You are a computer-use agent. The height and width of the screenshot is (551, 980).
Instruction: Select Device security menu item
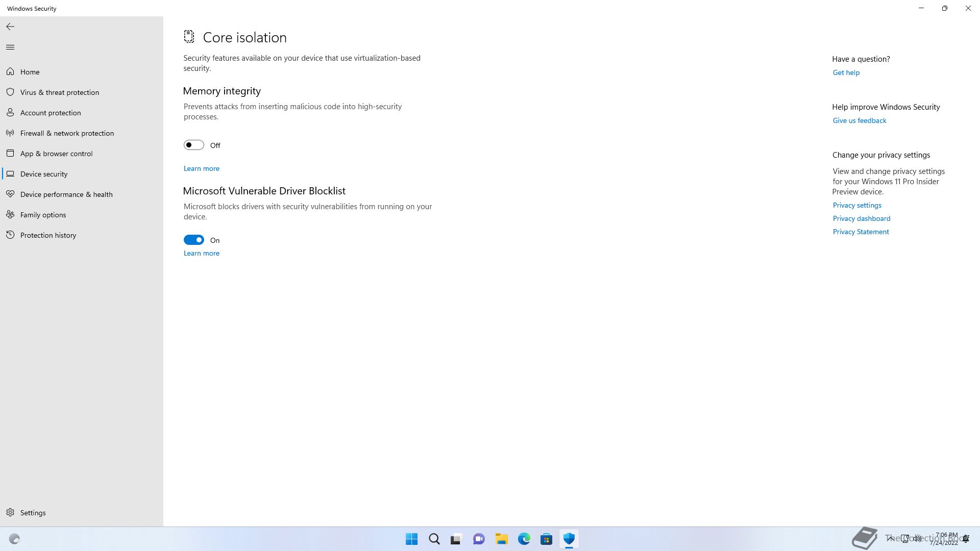(44, 174)
